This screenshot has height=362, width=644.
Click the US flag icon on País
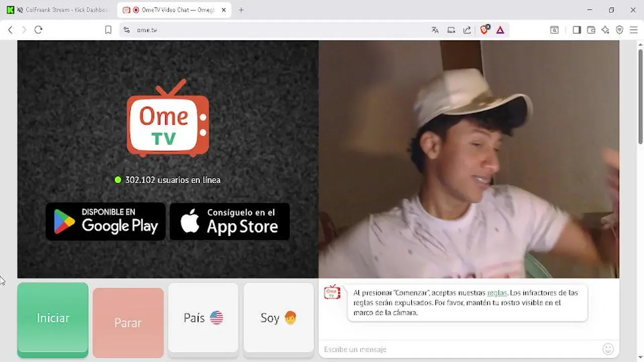click(216, 318)
